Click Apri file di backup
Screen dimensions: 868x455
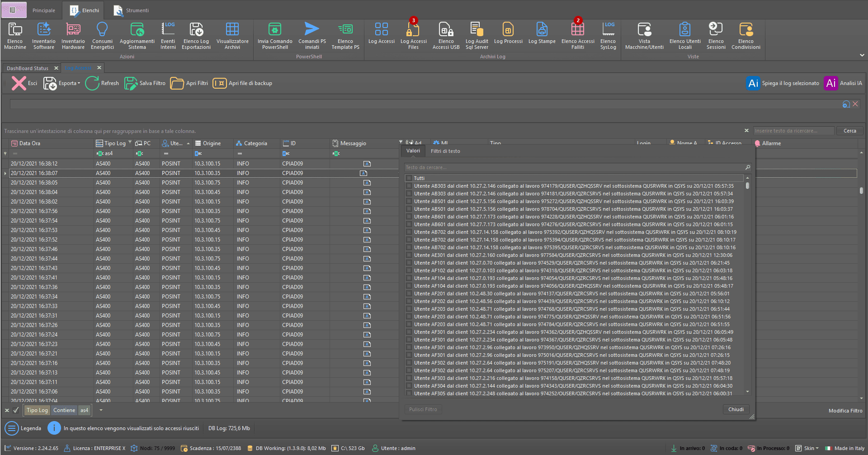242,83
